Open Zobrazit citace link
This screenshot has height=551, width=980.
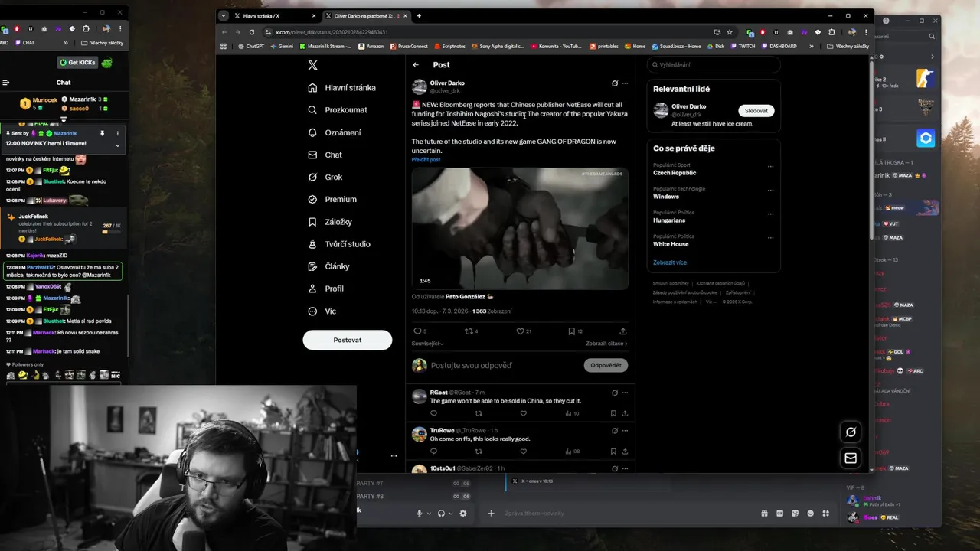(606, 344)
